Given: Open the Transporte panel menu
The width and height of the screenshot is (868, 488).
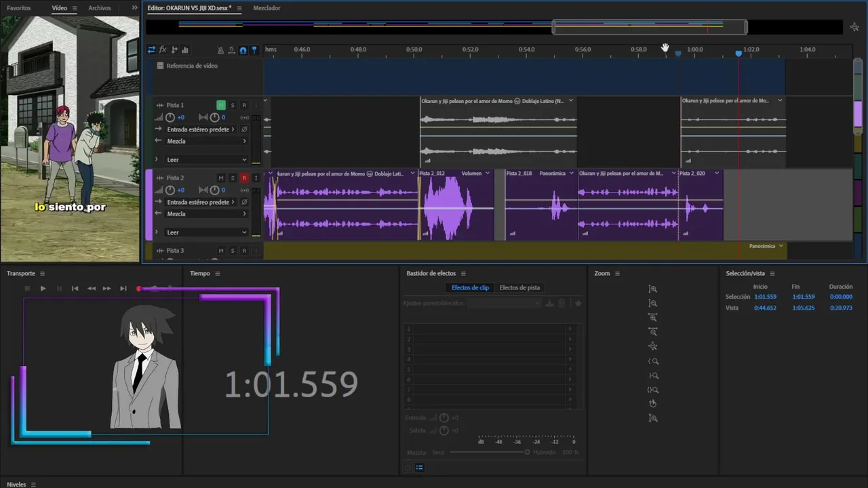Looking at the screenshot, I should 42,273.
